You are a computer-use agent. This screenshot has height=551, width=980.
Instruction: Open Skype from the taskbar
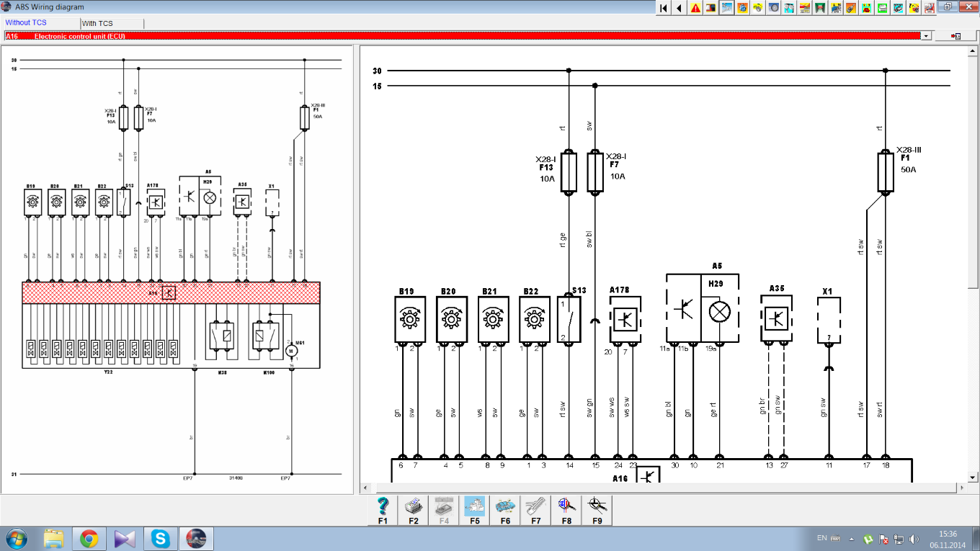pos(160,538)
